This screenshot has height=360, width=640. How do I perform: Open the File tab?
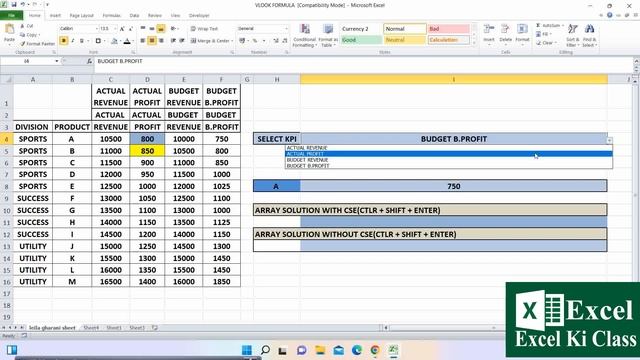pyautogui.click(x=11, y=16)
